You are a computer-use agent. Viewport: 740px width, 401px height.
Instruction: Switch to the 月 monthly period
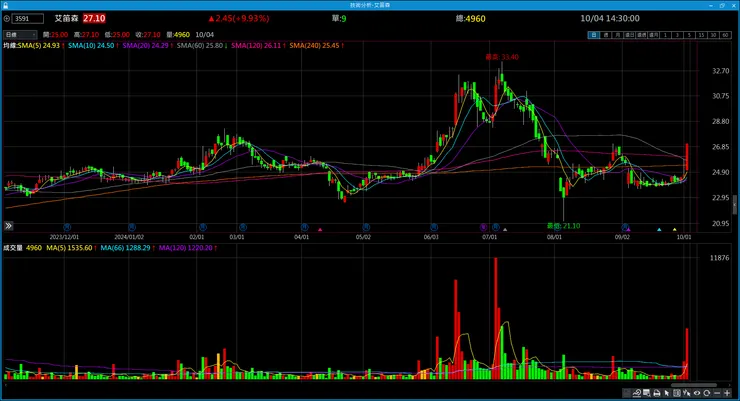pyautogui.click(x=617, y=35)
